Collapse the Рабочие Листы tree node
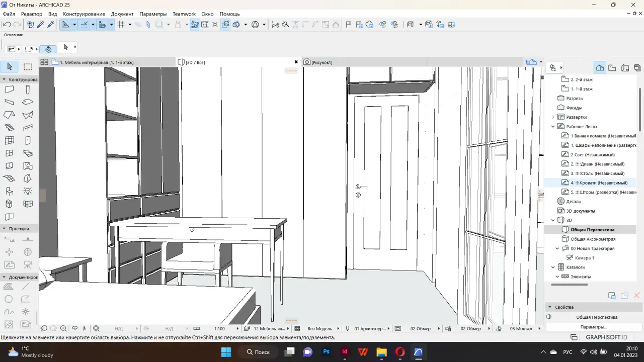The width and height of the screenshot is (644, 362). coord(553,127)
